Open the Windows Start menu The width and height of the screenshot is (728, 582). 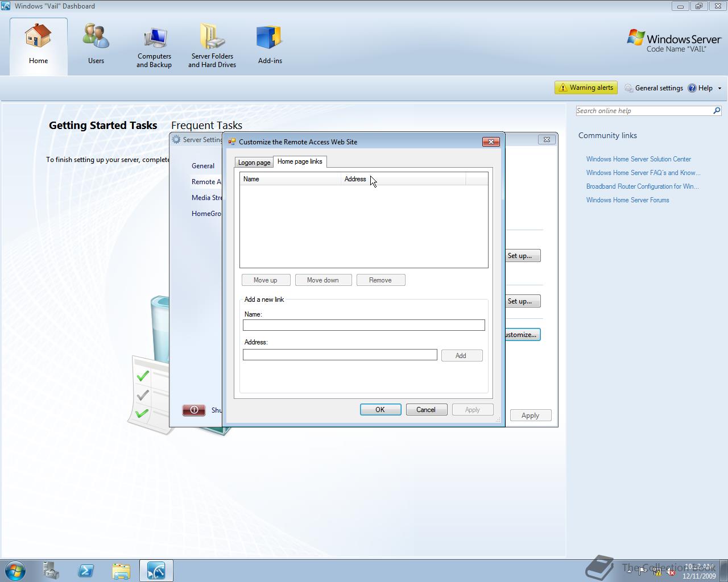point(15,571)
